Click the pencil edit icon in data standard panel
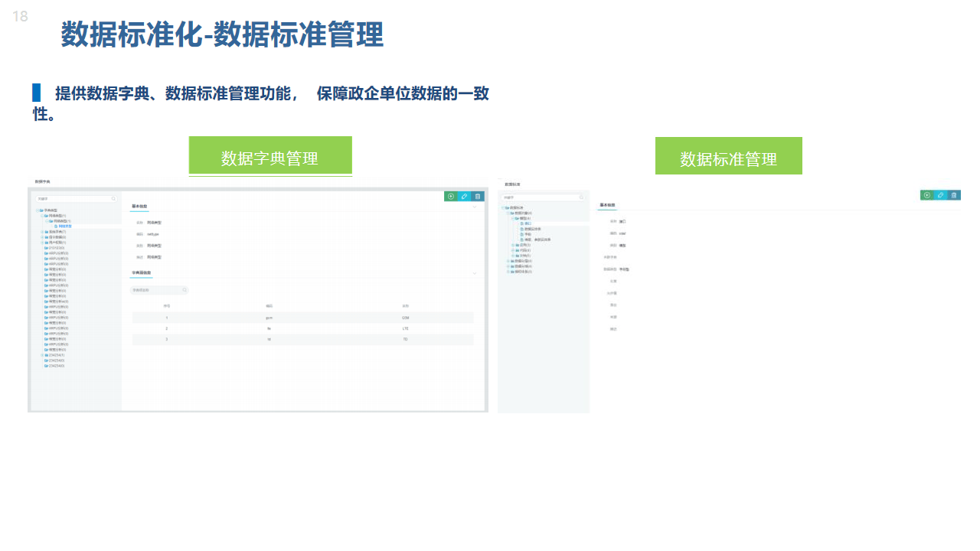The height and width of the screenshot is (551, 980). (x=941, y=195)
